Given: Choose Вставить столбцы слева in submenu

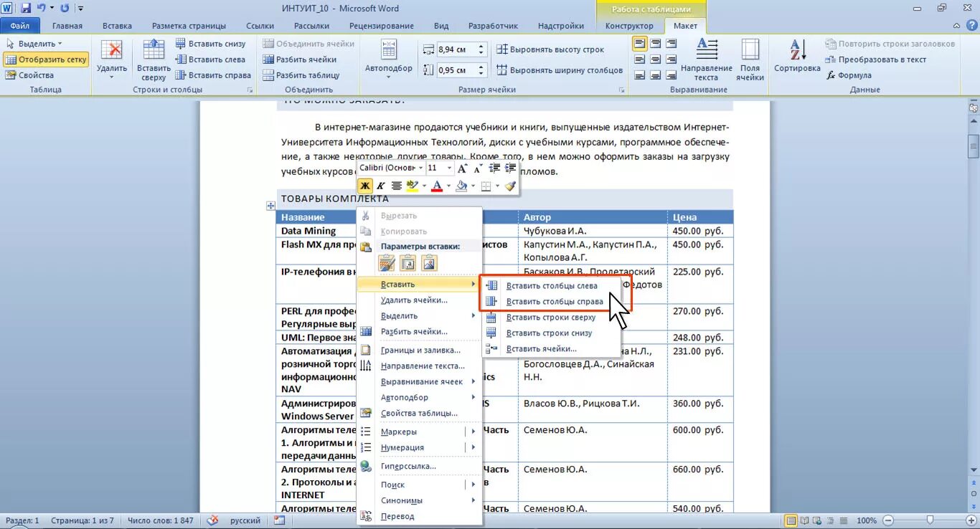Looking at the screenshot, I should pos(551,286).
